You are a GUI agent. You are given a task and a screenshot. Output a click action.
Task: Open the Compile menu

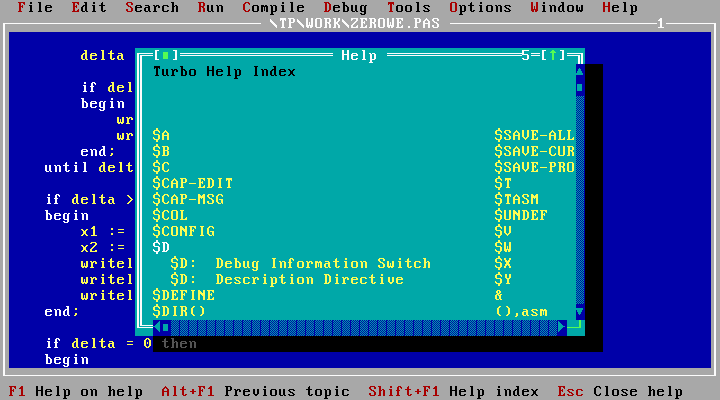click(274, 8)
